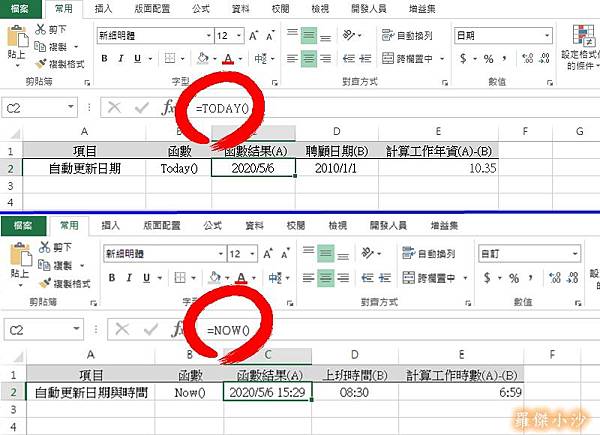Click Conditional Formatting icon in upper ribbon
This screenshot has height=435, width=600.
583,36
